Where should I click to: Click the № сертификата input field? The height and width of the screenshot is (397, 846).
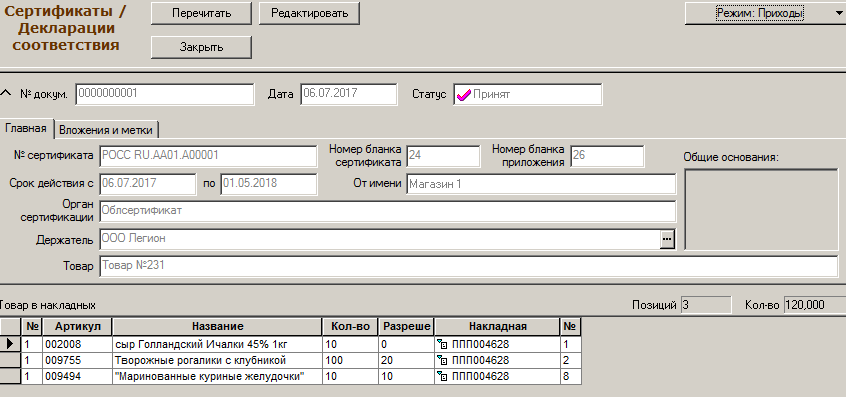point(208,156)
